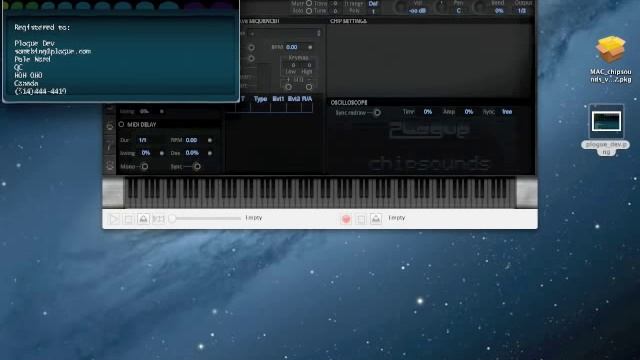Click the 'Empty' label of the recorder
Screen dimensions: 640x360
[x=397, y=218]
